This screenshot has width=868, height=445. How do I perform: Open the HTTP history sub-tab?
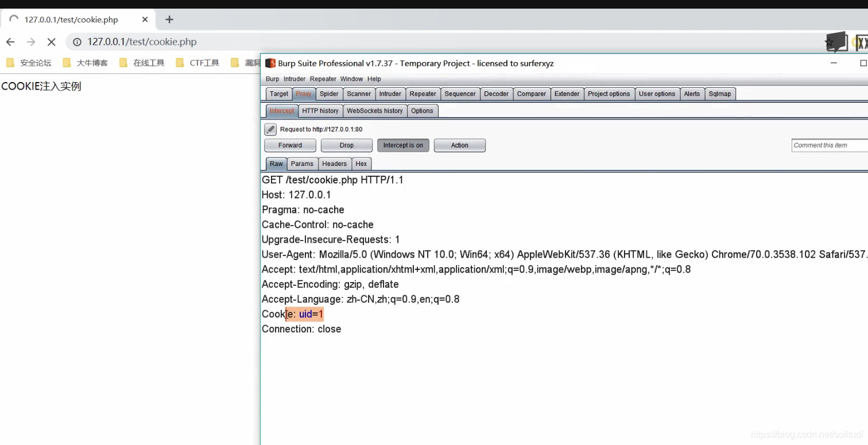coord(320,111)
